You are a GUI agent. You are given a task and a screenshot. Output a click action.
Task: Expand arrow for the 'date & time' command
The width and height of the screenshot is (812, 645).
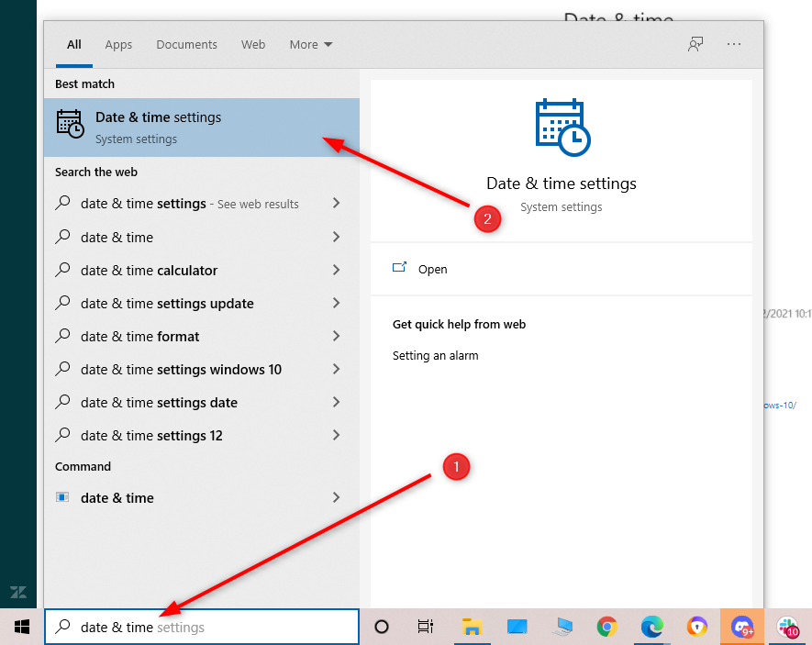coord(336,497)
